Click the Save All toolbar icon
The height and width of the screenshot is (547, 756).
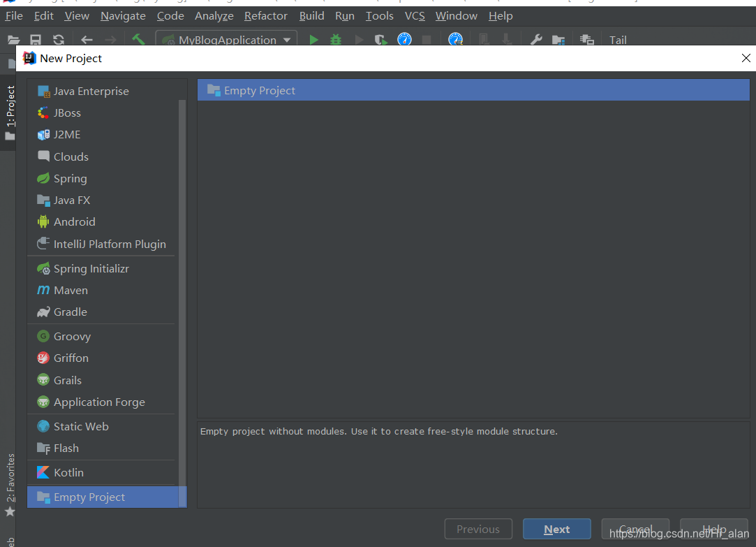click(36, 40)
